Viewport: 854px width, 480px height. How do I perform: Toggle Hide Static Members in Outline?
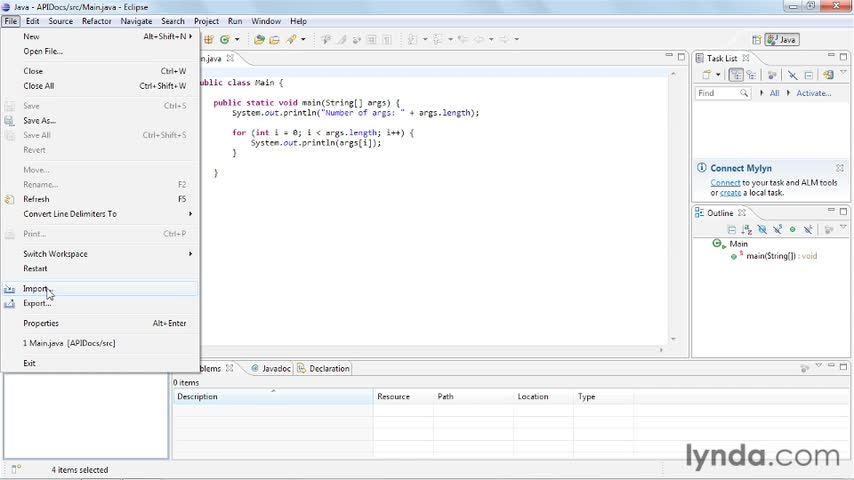(x=777, y=229)
